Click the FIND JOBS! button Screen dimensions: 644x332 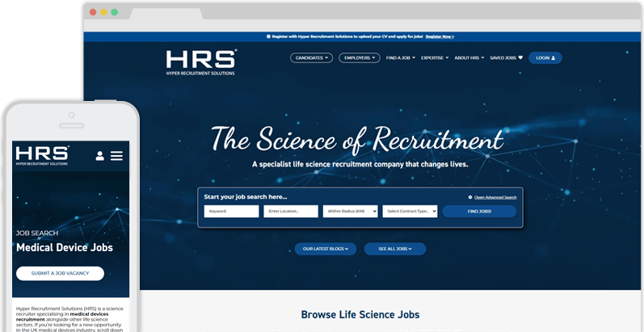479,212
